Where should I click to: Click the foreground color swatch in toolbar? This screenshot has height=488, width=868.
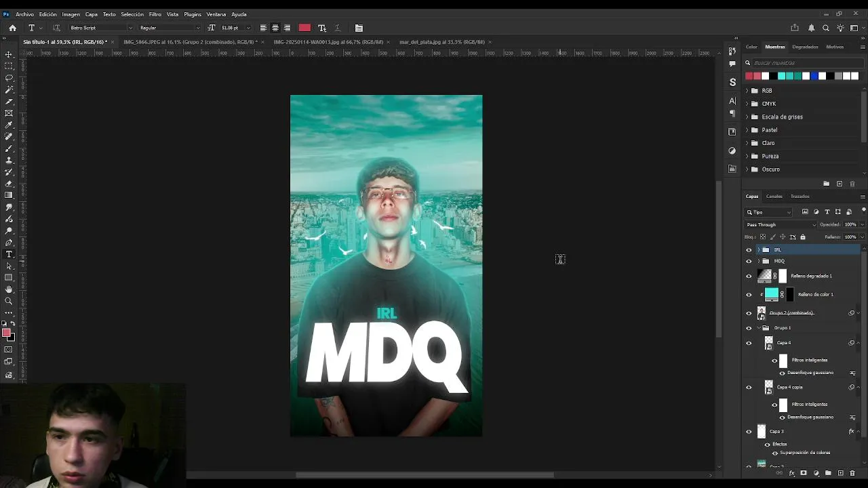coord(6,332)
